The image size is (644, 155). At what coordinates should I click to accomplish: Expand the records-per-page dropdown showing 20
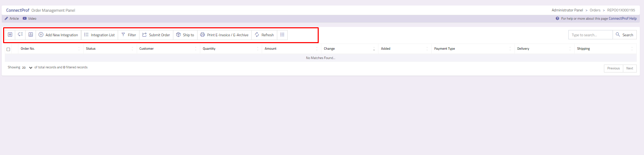tap(27, 68)
